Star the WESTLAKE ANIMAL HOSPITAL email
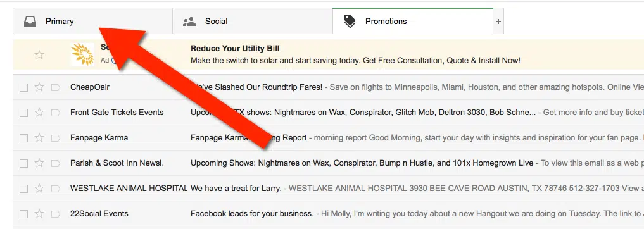This screenshot has width=644, height=229. (x=39, y=189)
